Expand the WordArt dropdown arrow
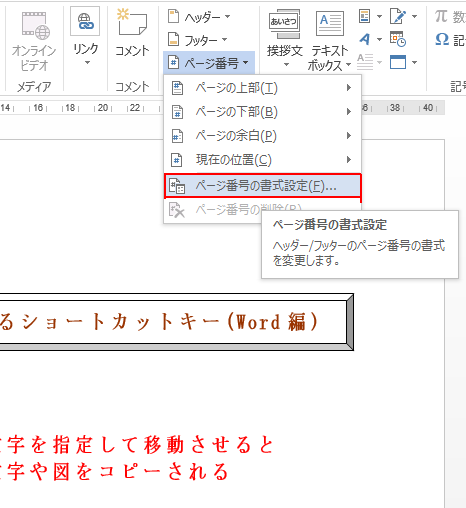466x508 pixels. tap(379, 39)
